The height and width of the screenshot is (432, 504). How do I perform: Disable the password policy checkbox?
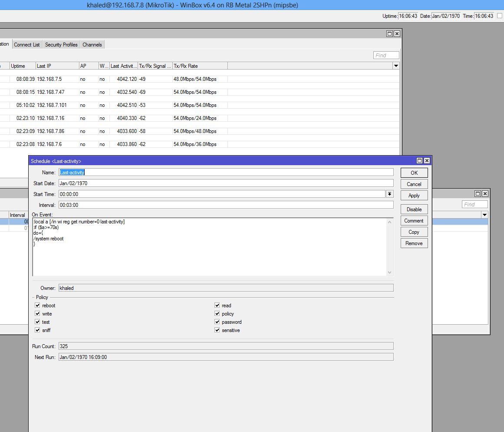[x=217, y=322]
